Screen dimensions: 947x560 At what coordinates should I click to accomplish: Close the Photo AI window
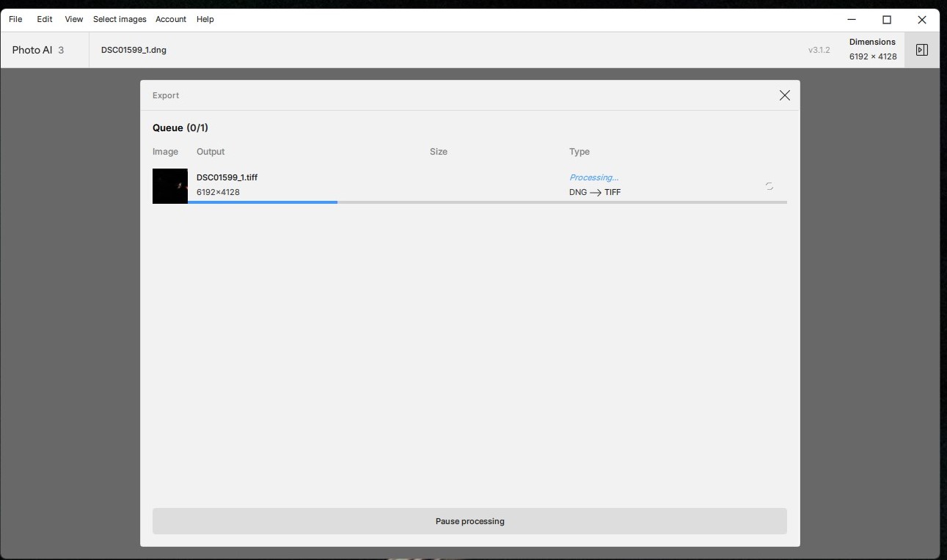click(x=922, y=20)
